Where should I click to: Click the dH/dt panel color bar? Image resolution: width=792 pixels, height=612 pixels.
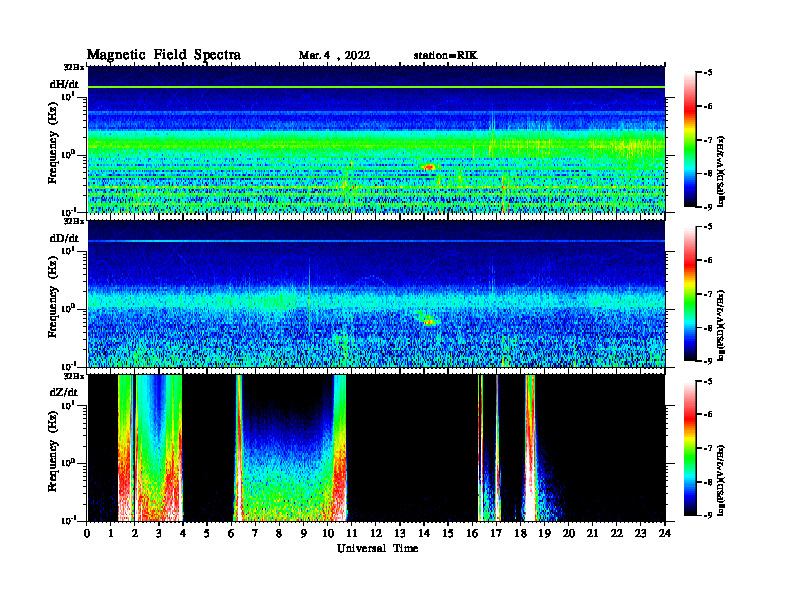(x=689, y=139)
